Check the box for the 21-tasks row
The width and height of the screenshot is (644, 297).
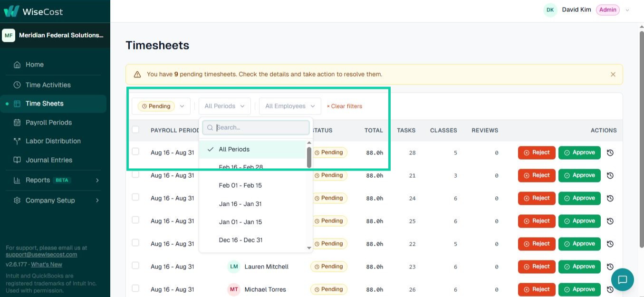[x=135, y=174]
